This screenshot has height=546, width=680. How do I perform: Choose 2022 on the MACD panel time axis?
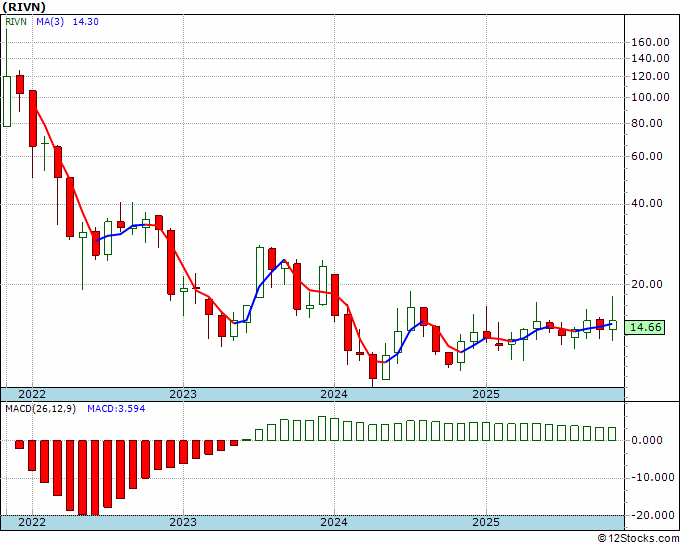32,522
